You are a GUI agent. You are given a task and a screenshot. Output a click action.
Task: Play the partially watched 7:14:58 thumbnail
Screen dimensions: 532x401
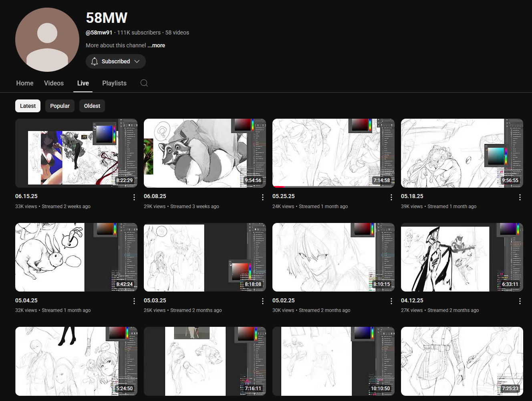point(333,153)
